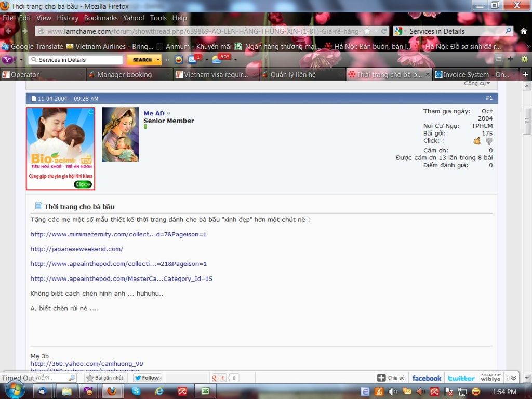Bookmark page with the star icon
The image size is (532, 399).
tap(367, 31)
